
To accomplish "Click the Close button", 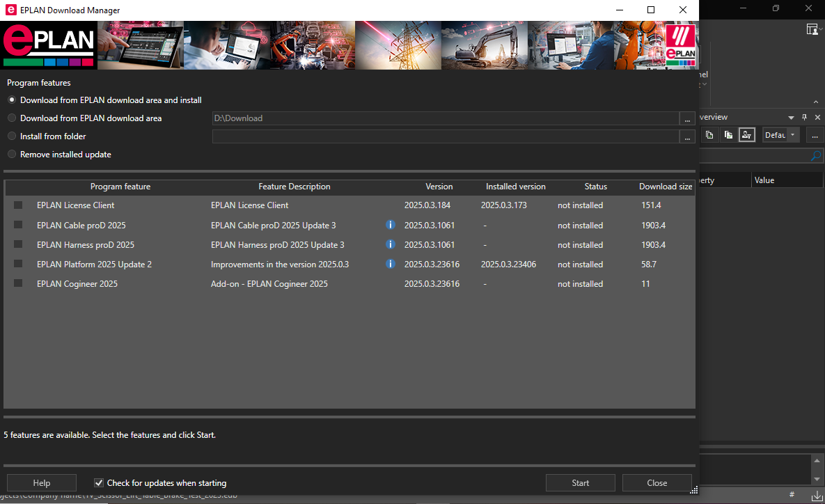I will point(657,482).
